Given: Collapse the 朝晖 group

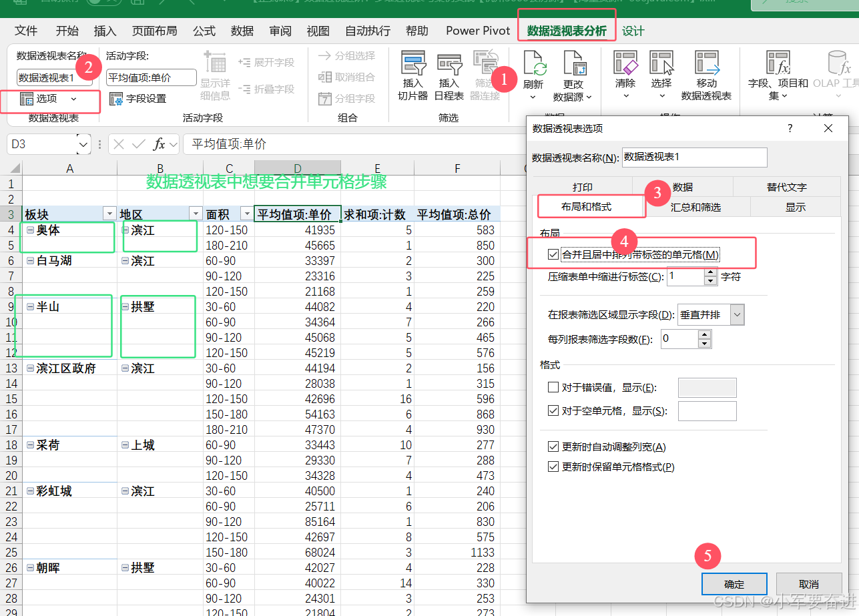Looking at the screenshot, I should [30, 567].
